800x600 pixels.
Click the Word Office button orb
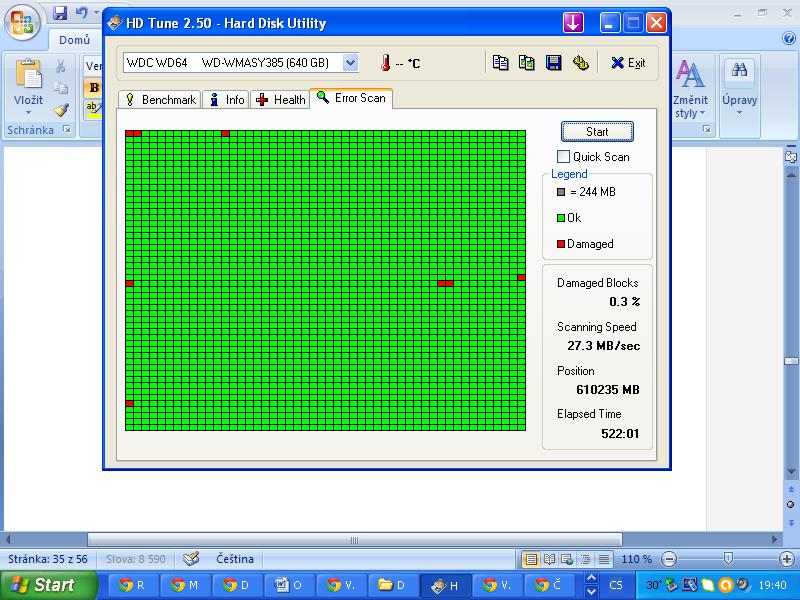21,20
